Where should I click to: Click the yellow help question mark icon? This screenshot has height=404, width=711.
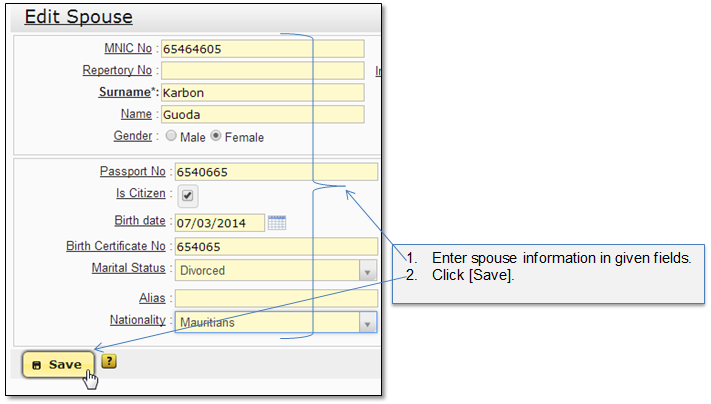point(109,361)
